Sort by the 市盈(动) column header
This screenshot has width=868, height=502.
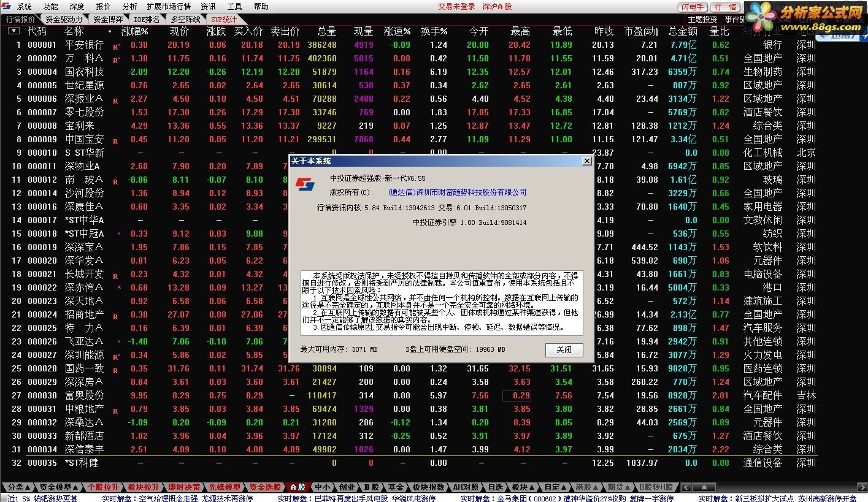pos(640,31)
